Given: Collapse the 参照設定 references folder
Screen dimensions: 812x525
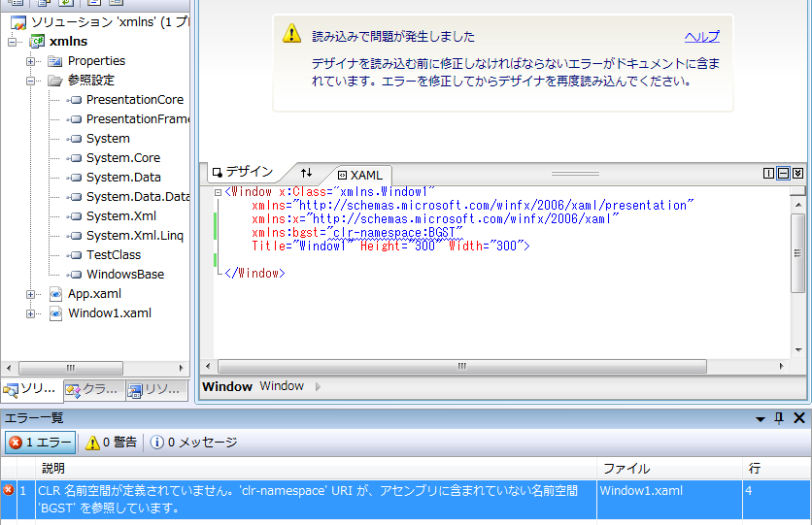Looking at the screenshot, I should (x=30, y=81).
